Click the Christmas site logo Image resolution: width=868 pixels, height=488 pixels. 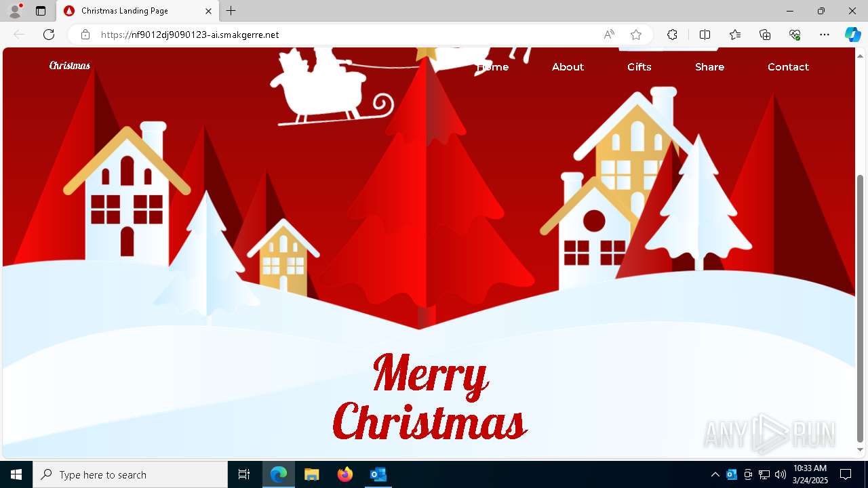tap(70, 66)
